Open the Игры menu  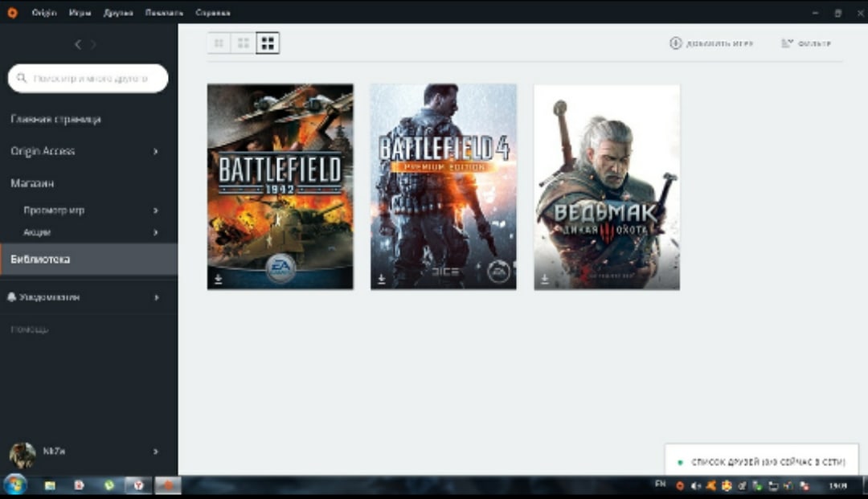pos(80,12)
